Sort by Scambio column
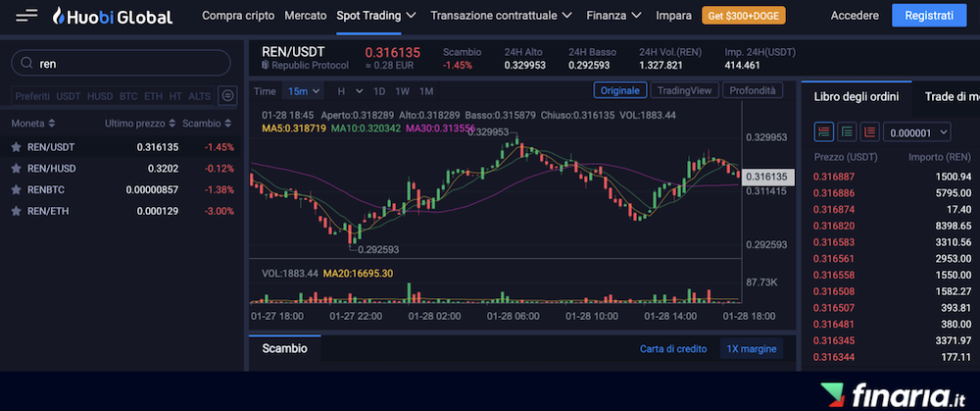This screenshot has height=411, width=980. (x=208, y=124)
